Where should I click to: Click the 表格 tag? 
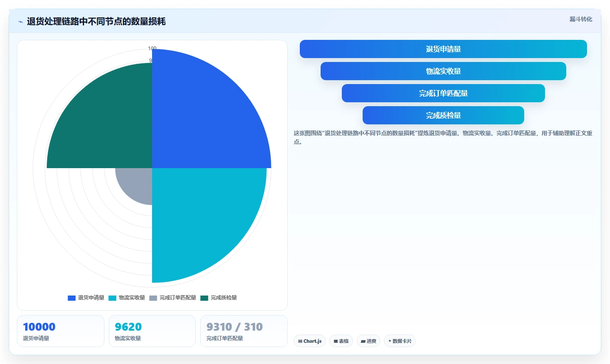341,341
